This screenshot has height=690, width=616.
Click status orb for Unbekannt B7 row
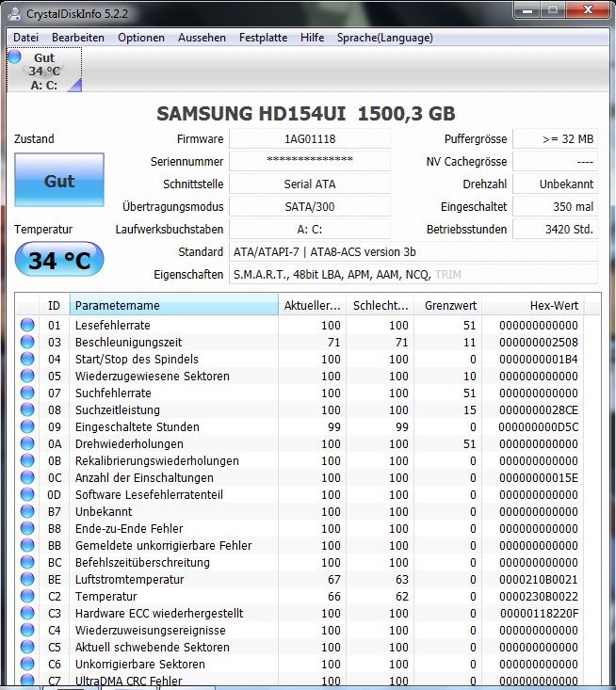tap(27, 511)
